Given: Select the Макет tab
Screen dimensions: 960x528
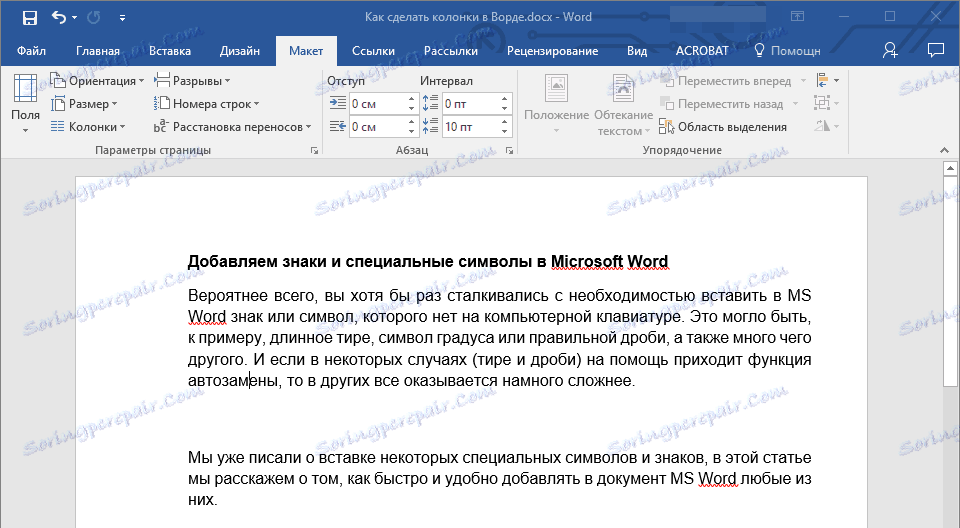Looking at the screenshot, I should click(x=306, y=51).
